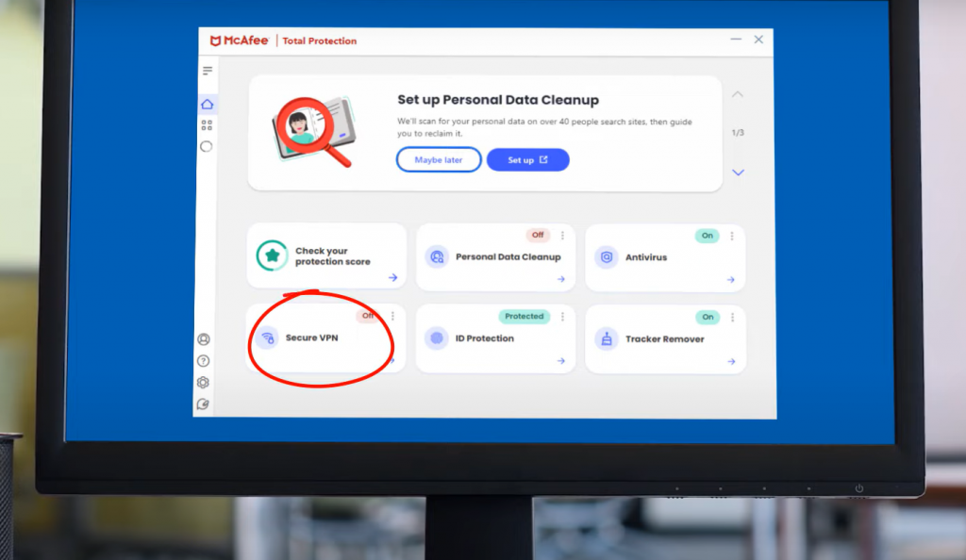The height and width of the screenshot is (560, 966).
Task: Show the previous tip with up chevron
Action: coord(738,94)
